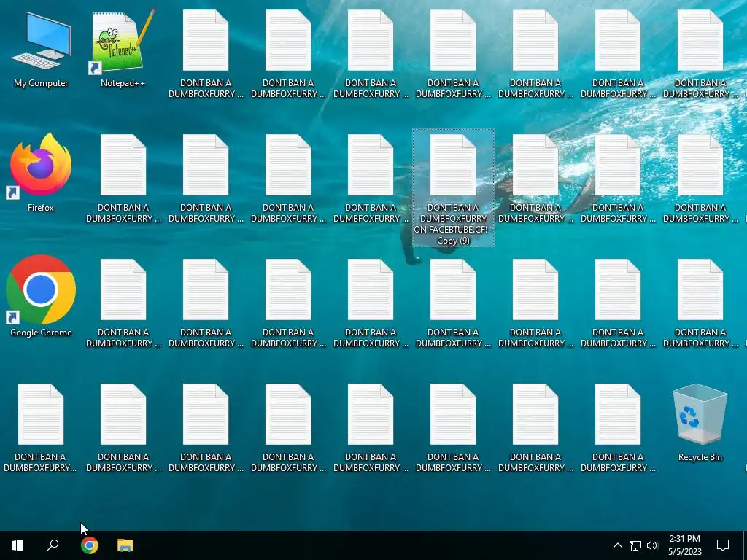This screenshot has width=747, height=560.
Task: Select the Google Chrome desktop shortcut
Action: 41,296
